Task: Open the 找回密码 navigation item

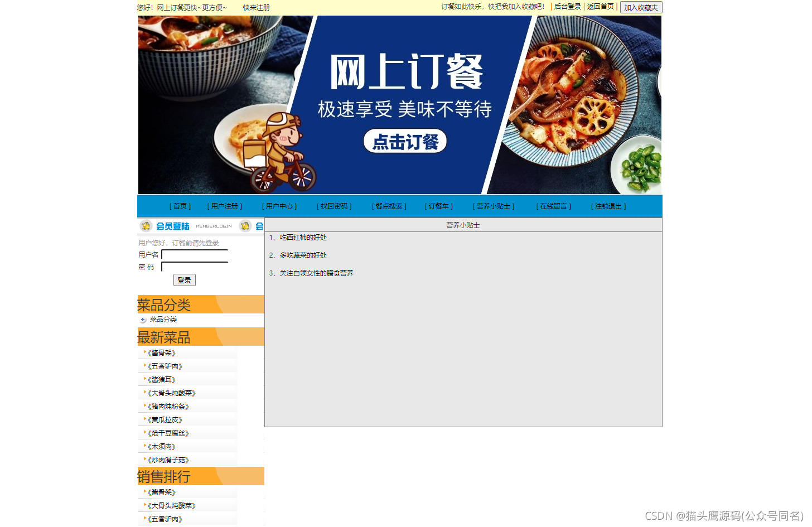Action: [x=334, y=206]
